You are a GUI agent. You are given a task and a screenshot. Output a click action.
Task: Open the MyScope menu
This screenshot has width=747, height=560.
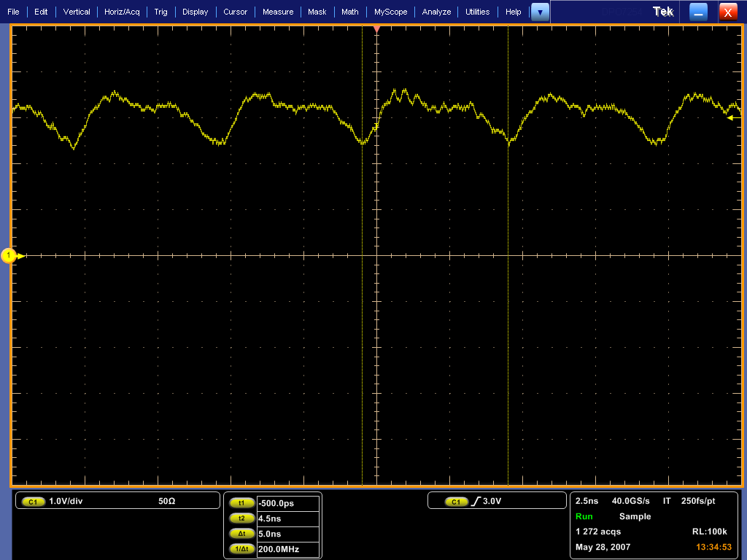391,12
